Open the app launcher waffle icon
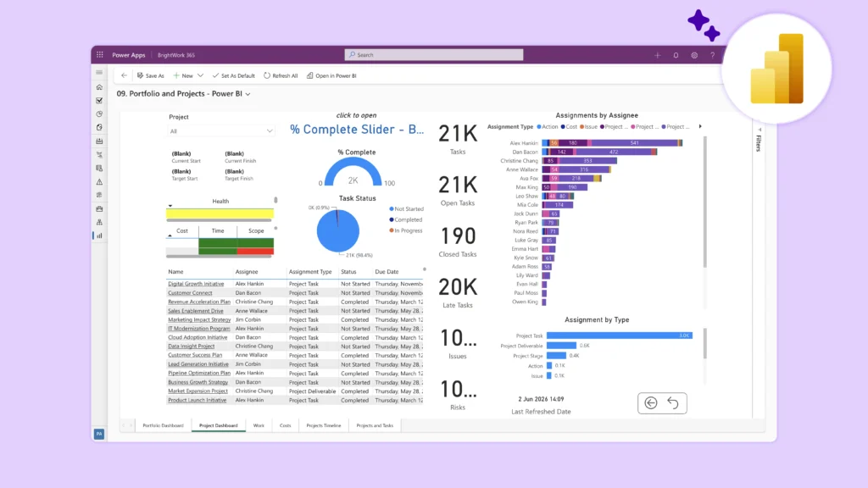The image size is (868, 488). pos(100,55)
